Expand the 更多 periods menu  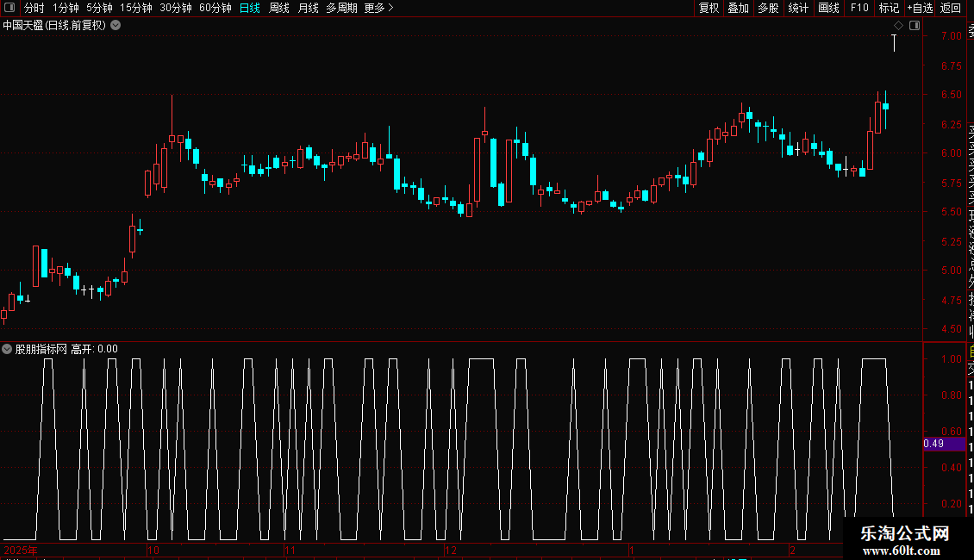(x=379, y=8)
